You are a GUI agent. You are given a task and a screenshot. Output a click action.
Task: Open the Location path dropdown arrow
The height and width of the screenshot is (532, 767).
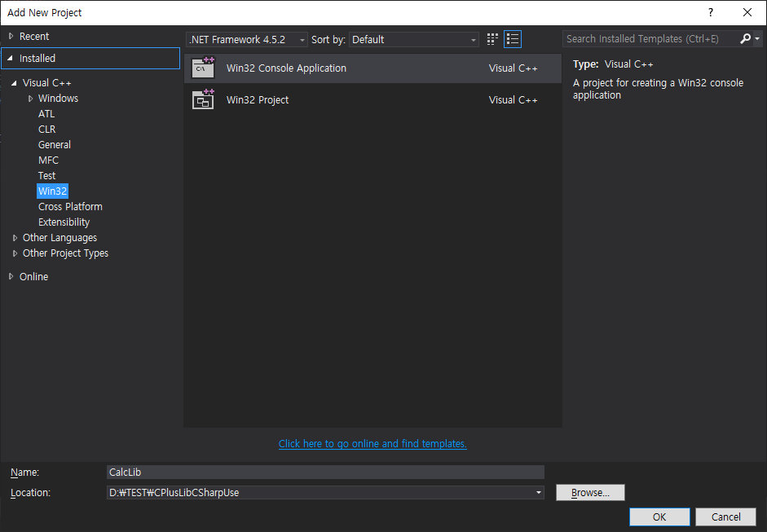[x=539, y=492]
